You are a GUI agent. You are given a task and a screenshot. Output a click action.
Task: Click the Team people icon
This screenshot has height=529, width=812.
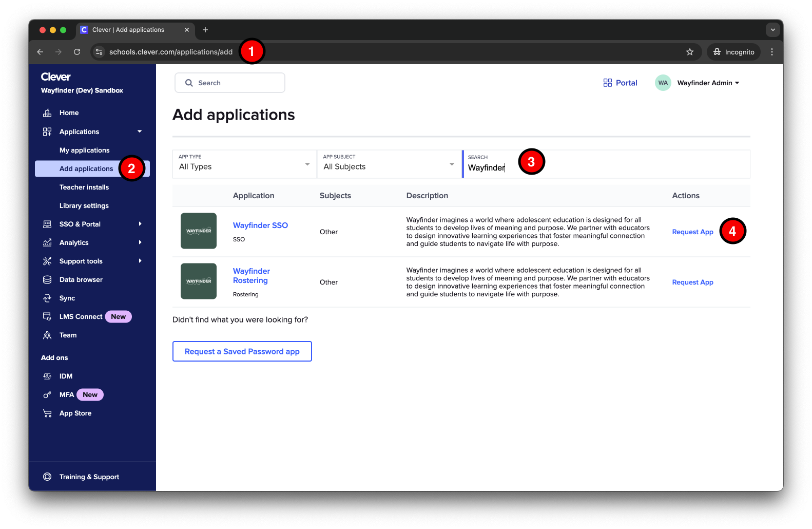click(47, 335)
